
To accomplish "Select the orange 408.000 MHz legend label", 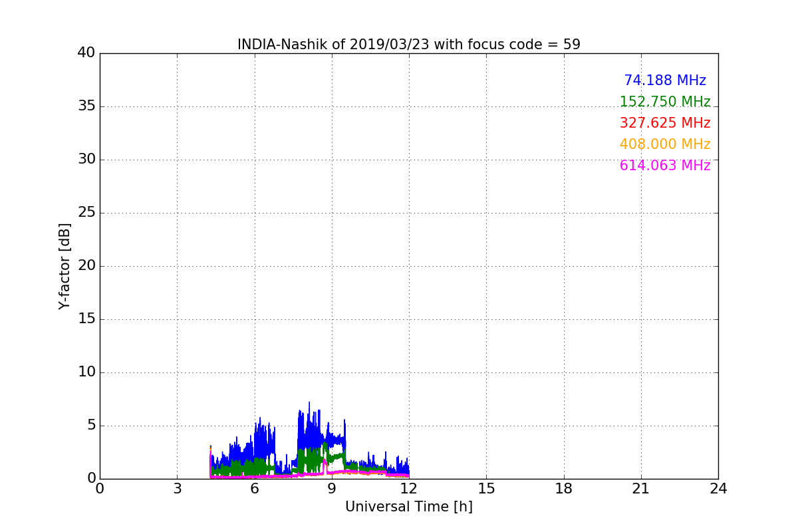I will (x=664, y=144).
